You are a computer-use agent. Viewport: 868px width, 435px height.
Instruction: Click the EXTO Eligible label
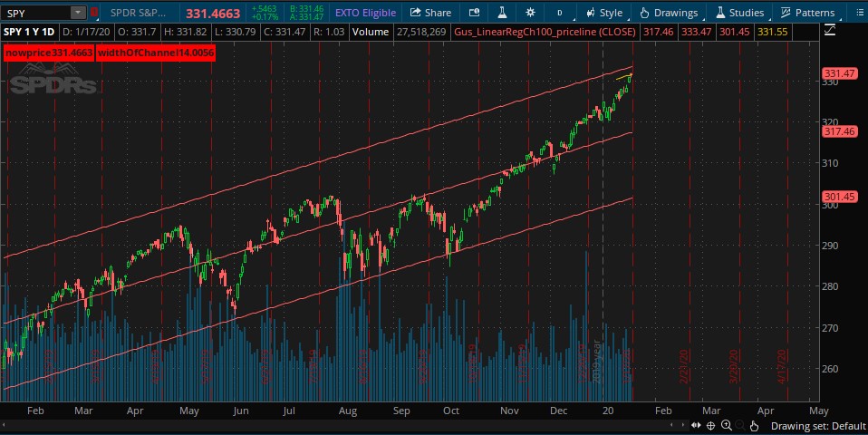365,13
